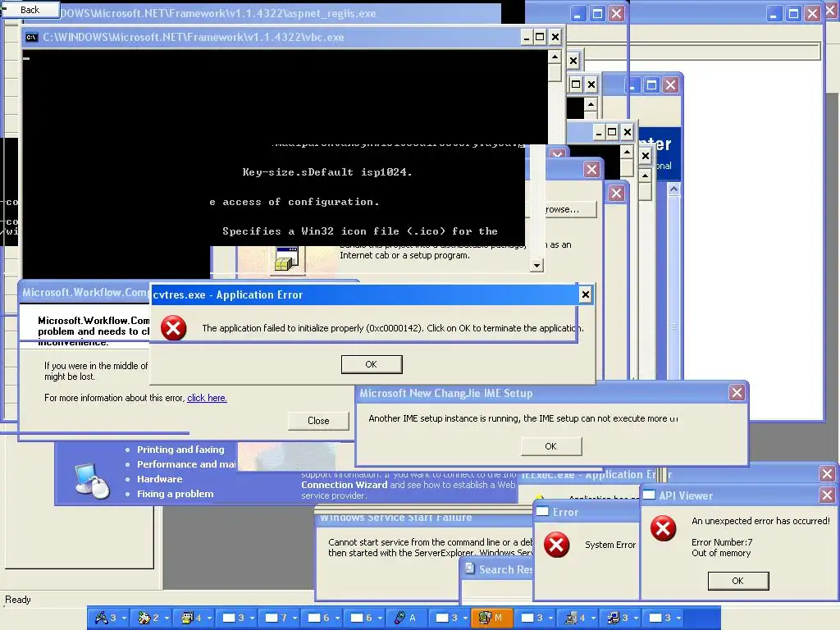Open taskbar group with computer icon numbered 4
The image size is (840, 630).
point(577,618)
